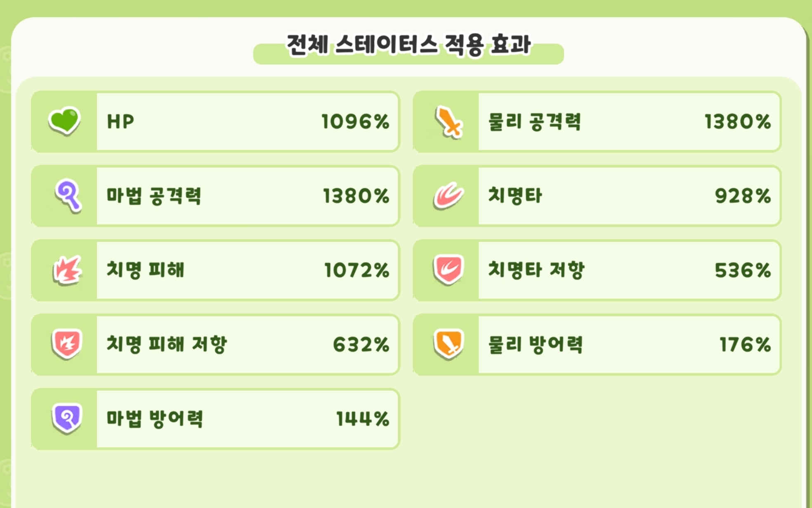This screenshot has height=508, width=812.
Task: Click the orange sword physical attack icon
Action: click(x=448, y=122)
